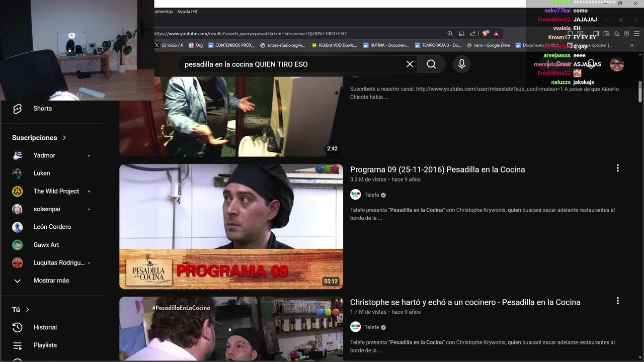Click Telefe avatar under Christophe se hartó video
Screen dimensions: 644x362
[x=356, y=327]
